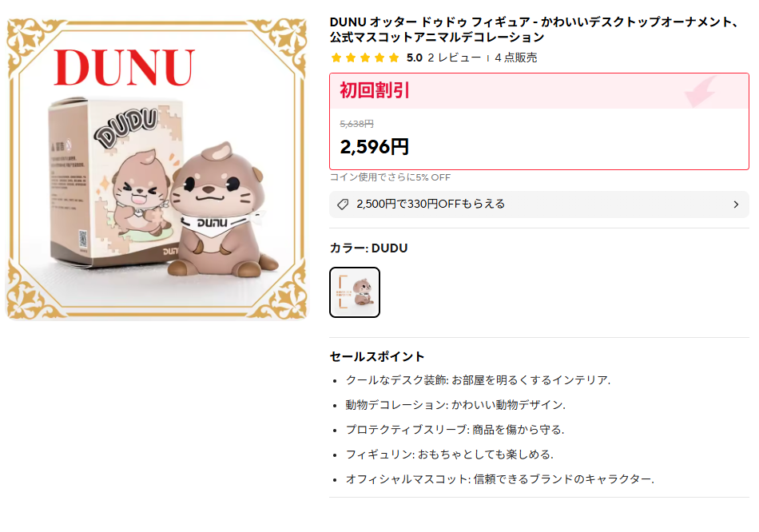Click the 2,500円で330円OFFもらえる coupon row

click(539, 204)
